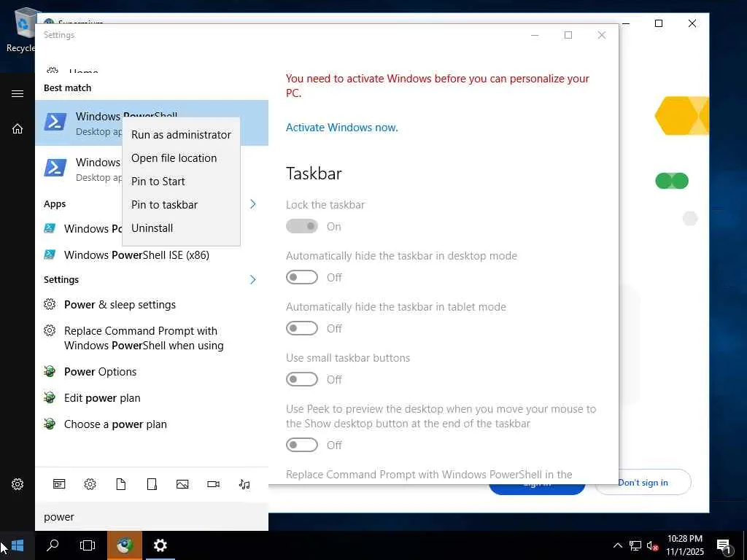The image size is (747, 560).
Task: Switch to Supermium browser taskbar icon
Action: point(124,545)
